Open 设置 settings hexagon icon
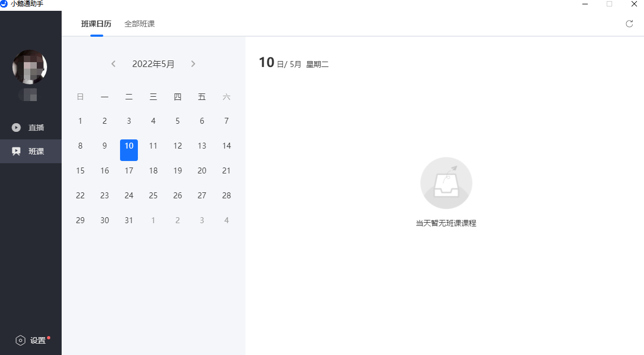The image size is (644, 355). click(x=21, y=340)
